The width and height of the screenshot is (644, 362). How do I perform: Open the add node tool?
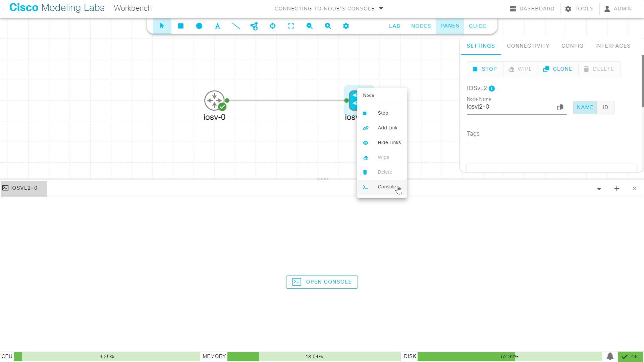(x=254, y=26)
